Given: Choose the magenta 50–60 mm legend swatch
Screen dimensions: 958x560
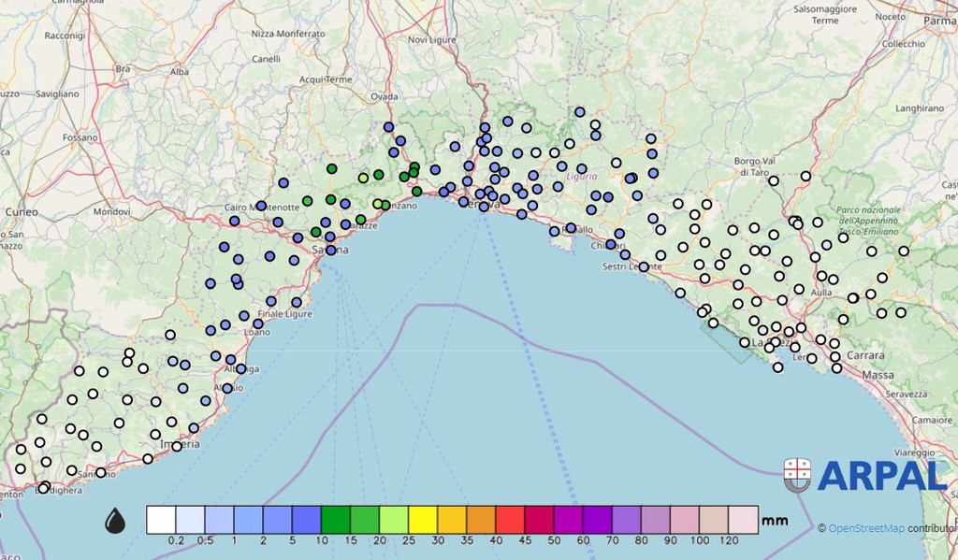Looking at the screenshot, I should click(x=568, y=520).
